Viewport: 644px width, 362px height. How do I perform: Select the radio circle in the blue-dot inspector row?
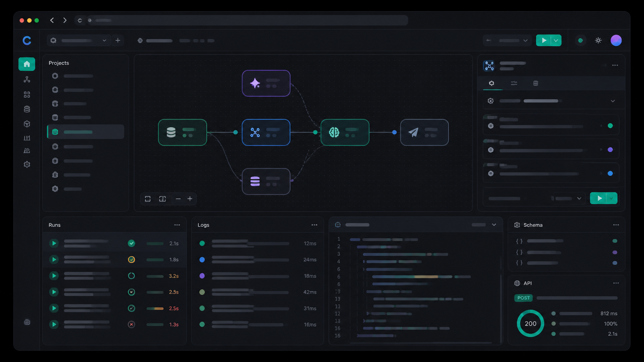coord(491,173)
